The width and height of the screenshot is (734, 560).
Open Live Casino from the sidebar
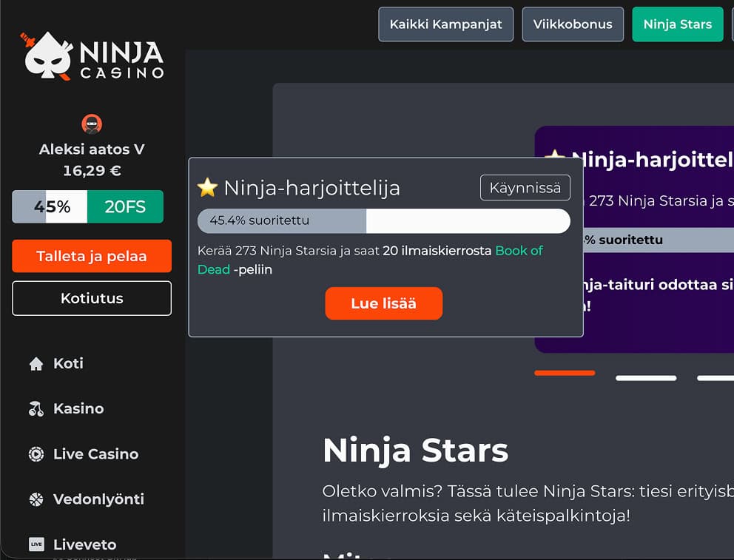click(x=96, y=453)
